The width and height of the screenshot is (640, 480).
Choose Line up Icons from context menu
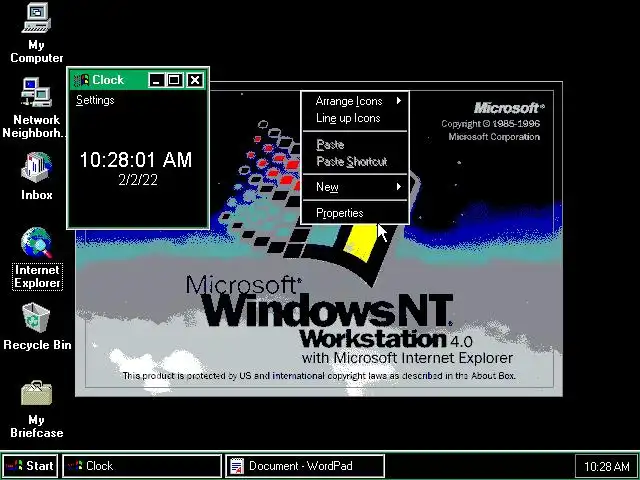(355, 118)
